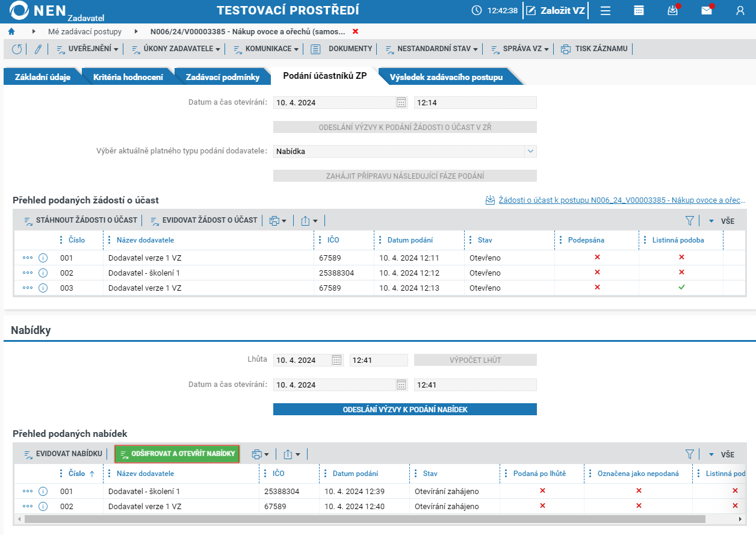Screen dimensions: 756x535
Task: Open the UVEŘEJNĚNÍ menu
Action: tap(88, 49)
